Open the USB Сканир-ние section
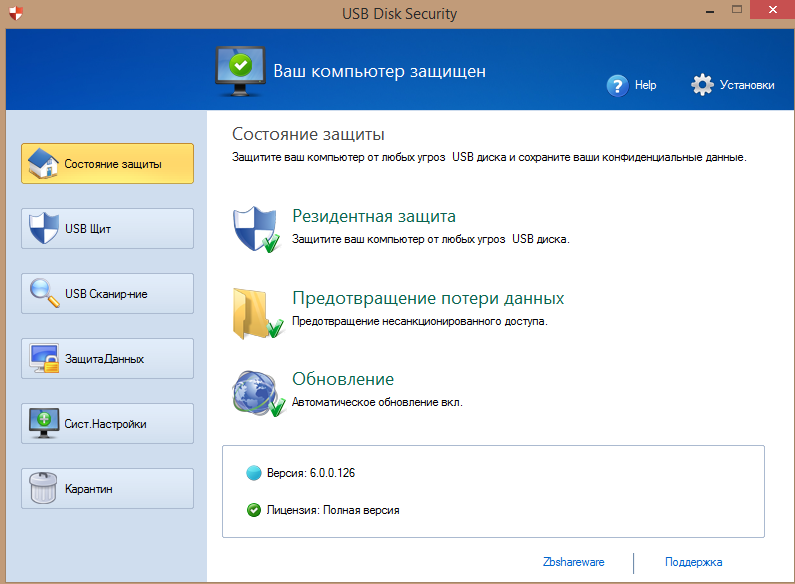This screenshot has width=795, height=584. click(107, 294)
